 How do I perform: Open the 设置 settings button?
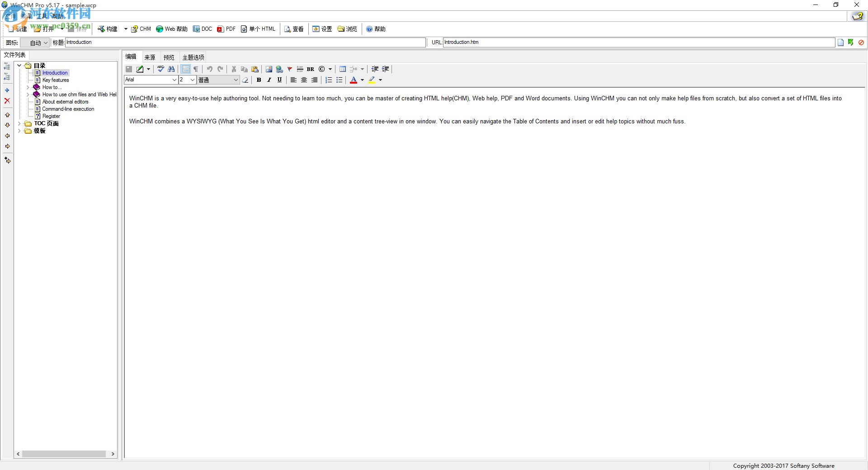pos(322,29)
